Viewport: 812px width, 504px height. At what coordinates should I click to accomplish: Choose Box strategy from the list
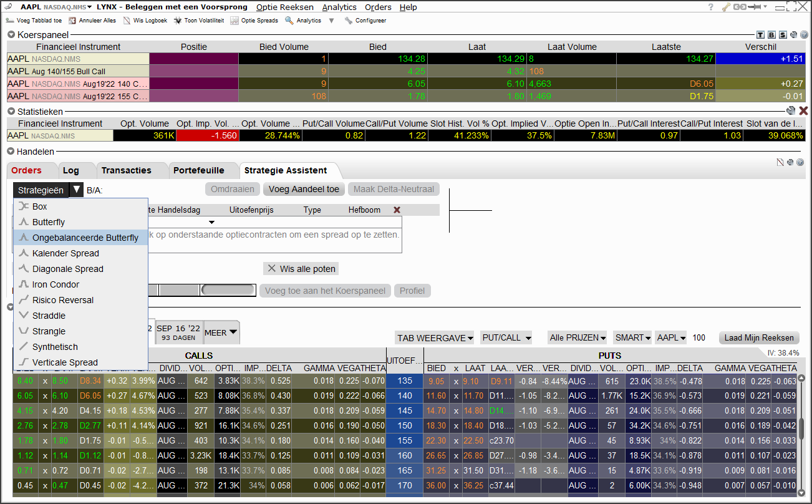80,206
